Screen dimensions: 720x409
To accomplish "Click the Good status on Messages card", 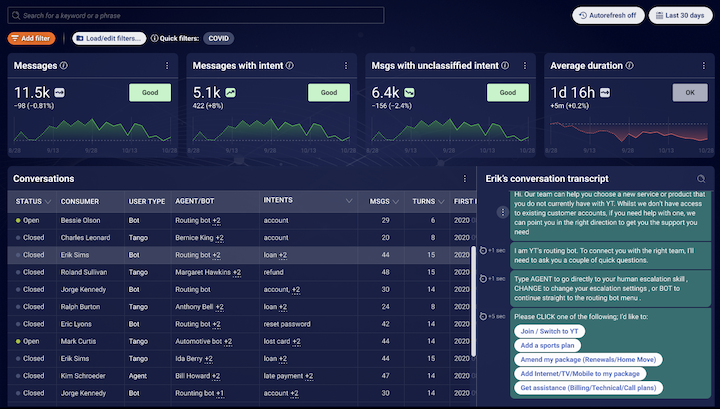I will click(x=150, y=92).
